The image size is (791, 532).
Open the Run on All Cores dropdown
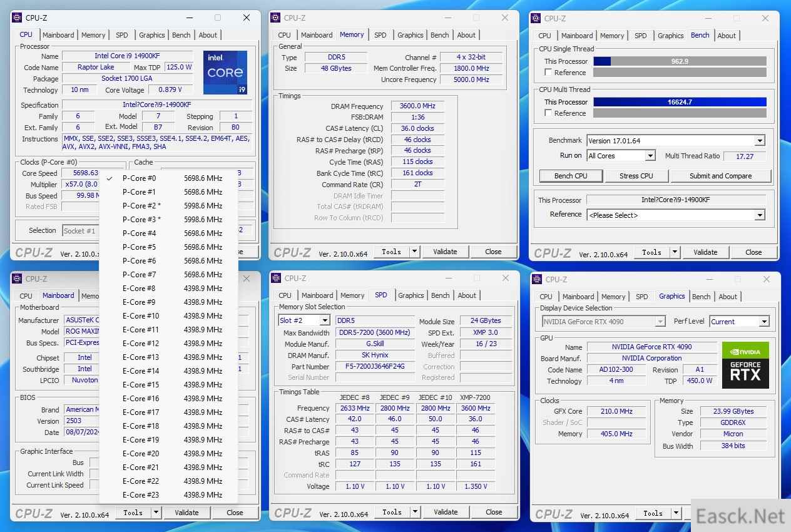pos(650,156)
